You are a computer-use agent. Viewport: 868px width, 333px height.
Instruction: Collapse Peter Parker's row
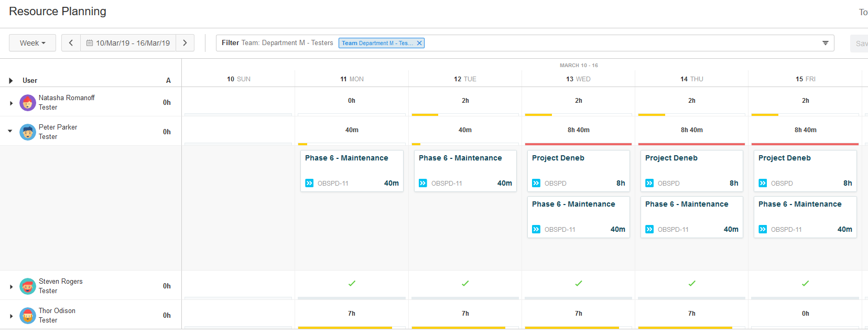(10, 131)
